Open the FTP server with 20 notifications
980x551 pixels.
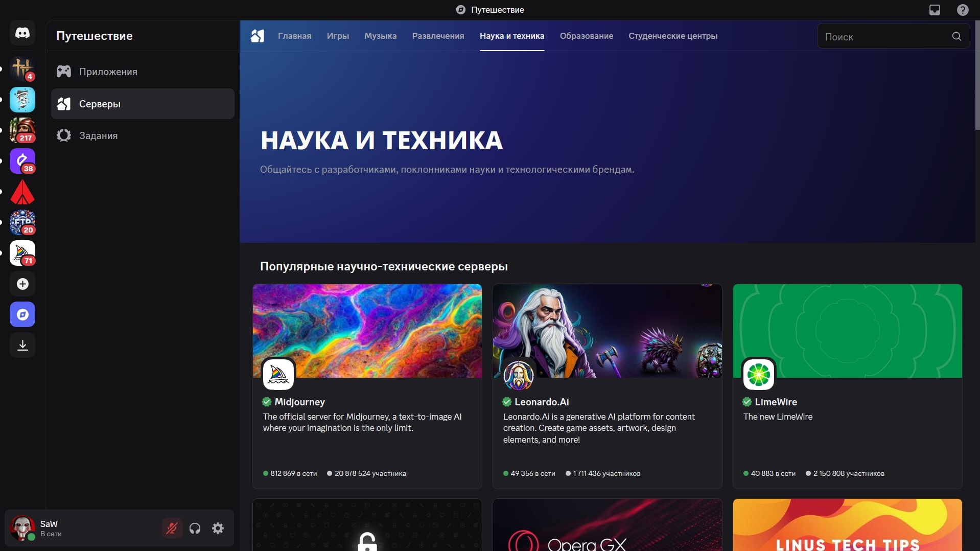[22, 222]
